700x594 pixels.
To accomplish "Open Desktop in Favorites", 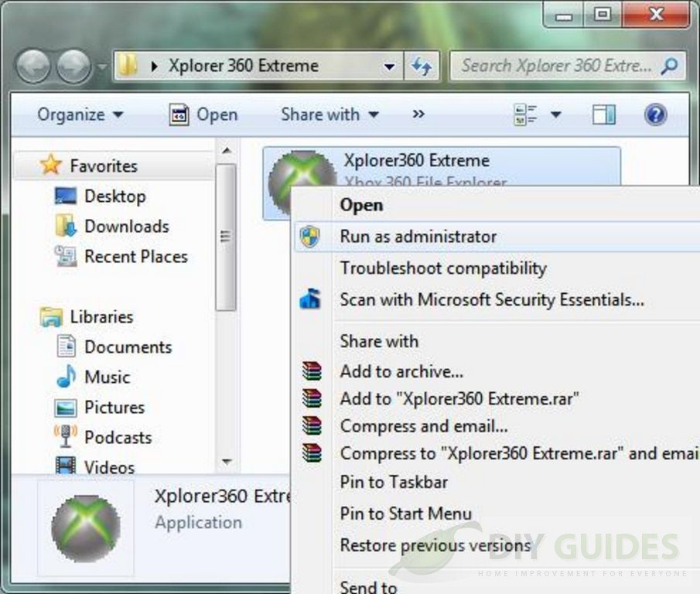I will coord(114,196).
